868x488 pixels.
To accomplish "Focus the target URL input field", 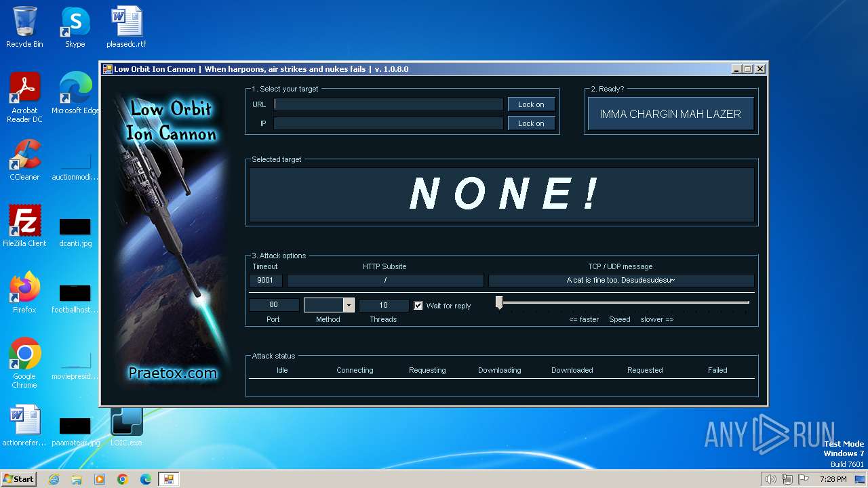I will [389, 104].
